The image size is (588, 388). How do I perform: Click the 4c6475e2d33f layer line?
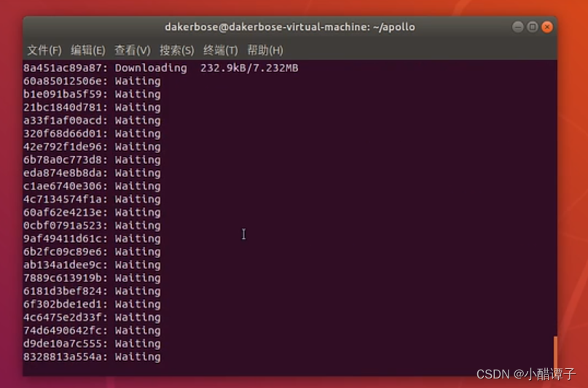pyautogui.click(x=92, y=317)
